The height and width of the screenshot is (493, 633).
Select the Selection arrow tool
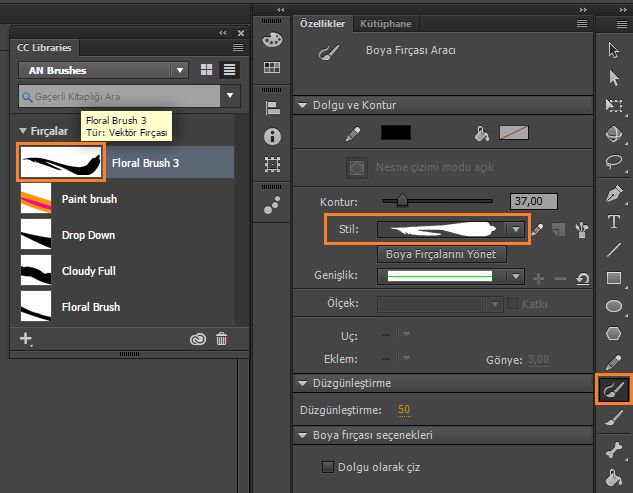614,50
